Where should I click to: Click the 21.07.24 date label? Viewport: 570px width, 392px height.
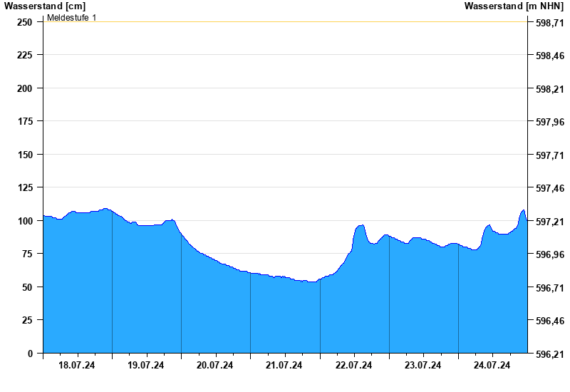pyautogui.click(x=284, y=366)
